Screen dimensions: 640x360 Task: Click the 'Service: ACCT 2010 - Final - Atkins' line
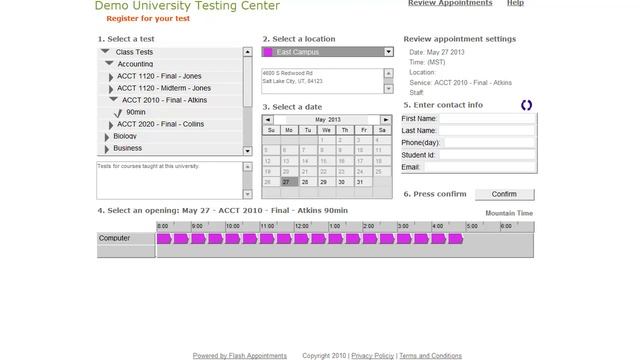coord(460,83)
